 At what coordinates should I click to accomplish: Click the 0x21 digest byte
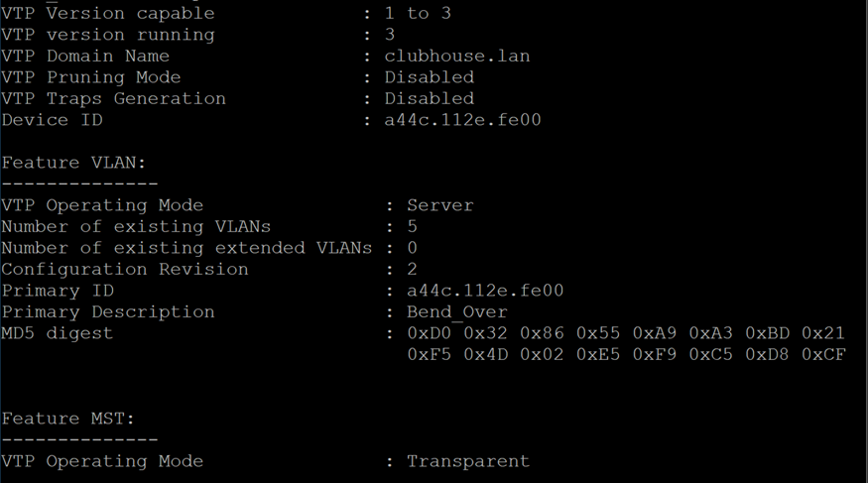pyautogui.click(x=823, y=333)
